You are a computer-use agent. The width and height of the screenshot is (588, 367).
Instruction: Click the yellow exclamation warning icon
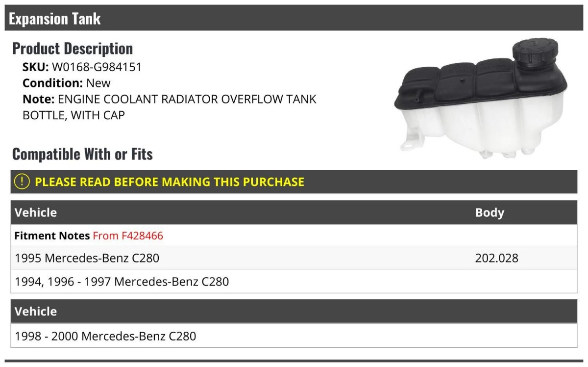[x=22, y=182]
